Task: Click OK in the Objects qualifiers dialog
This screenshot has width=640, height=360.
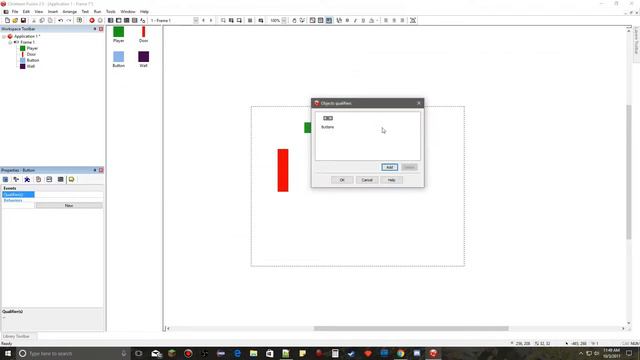Action: pyautogui.click(x=342, y=180)
